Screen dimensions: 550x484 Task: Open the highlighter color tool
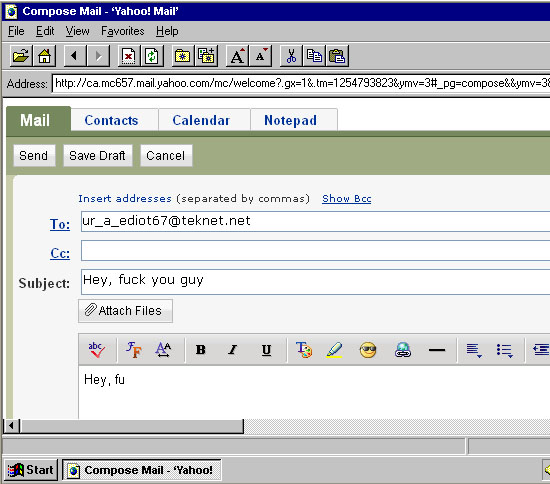pos(334,350)
